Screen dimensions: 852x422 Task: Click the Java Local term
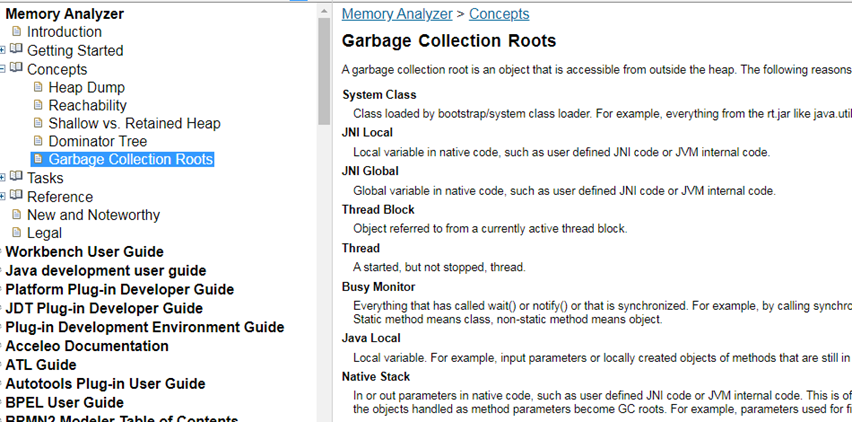click(371, 338)
